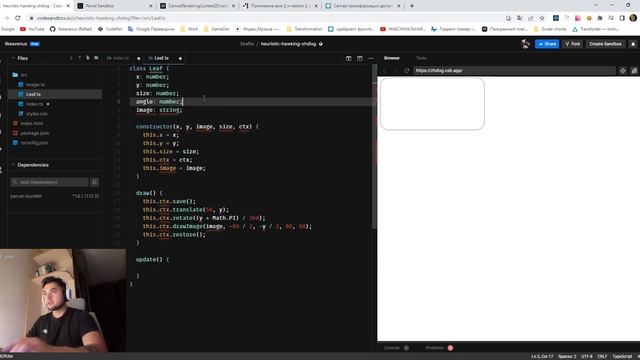Switch to the Parcel Sandbox browser tab

click(115, 6)
